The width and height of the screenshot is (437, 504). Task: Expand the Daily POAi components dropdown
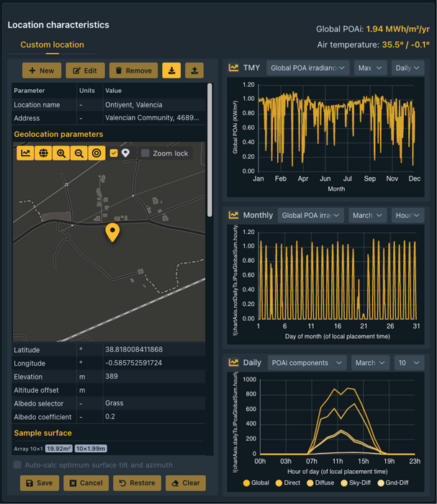[x=307, y=363]
